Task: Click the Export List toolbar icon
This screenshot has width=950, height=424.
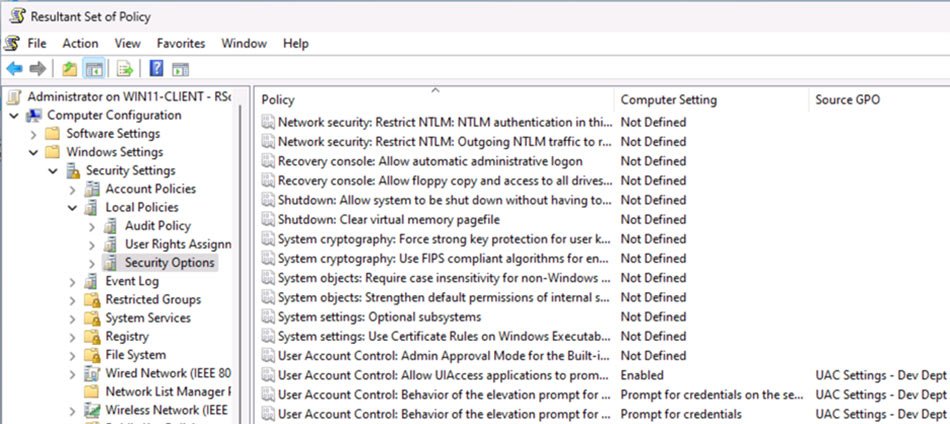Action: pyautogui.click(x=125, y=69)
